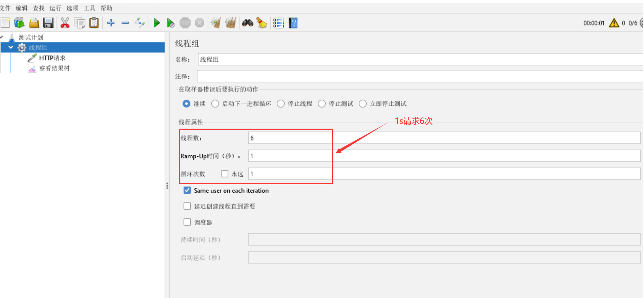Select the 停止测试 radio button
644x298 pixels.
pyautogui.click(x=321, y=104)
